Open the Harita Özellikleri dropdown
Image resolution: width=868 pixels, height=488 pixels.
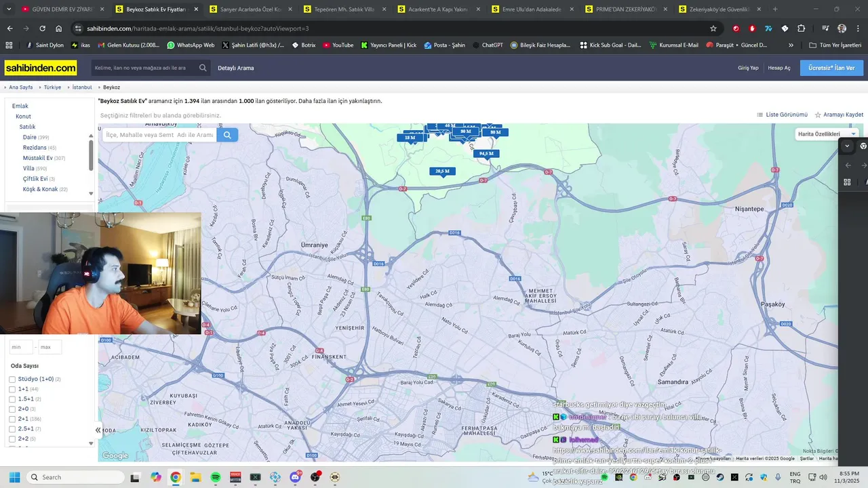click(827, 134)
